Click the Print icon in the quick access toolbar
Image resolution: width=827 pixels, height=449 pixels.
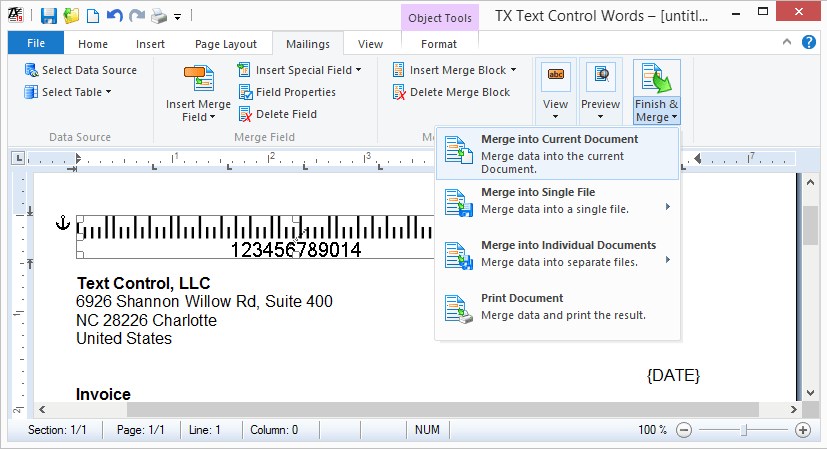click(x=159, y=16)
